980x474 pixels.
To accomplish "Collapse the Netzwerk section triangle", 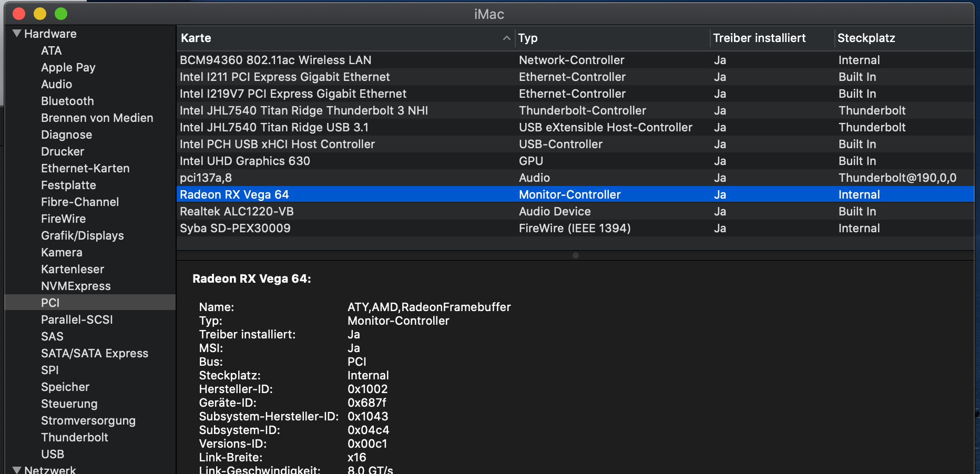I will click(17, 470).
